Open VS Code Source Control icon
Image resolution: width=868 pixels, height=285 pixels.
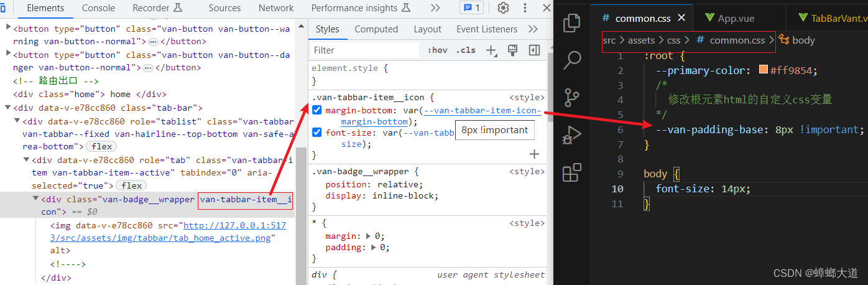click(571, 98)
